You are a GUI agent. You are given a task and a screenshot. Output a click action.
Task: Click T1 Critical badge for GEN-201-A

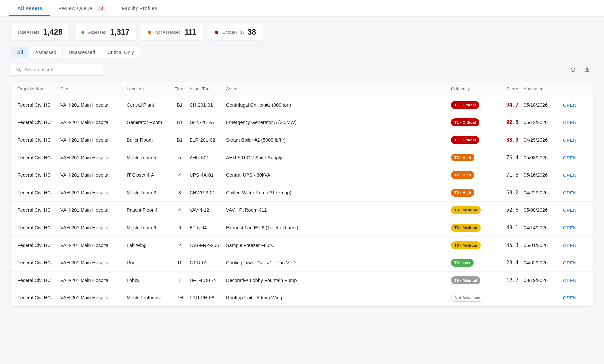click(x=465, y=122)
